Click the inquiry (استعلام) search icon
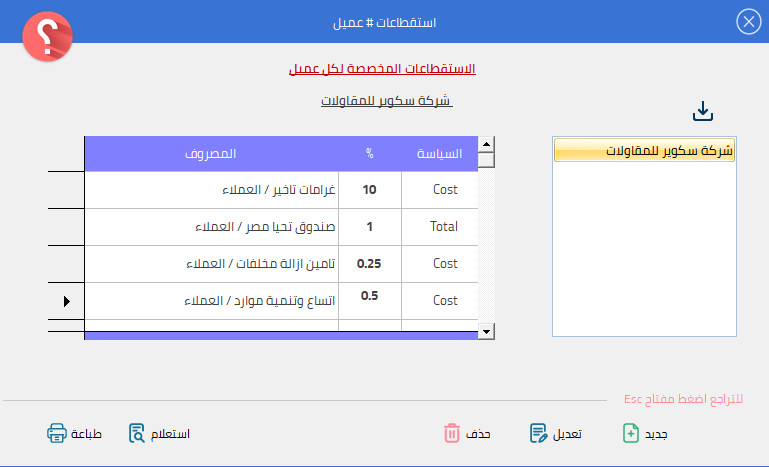Screen dimensions: 769x467 pyautogui.click(x=138, y=433)
